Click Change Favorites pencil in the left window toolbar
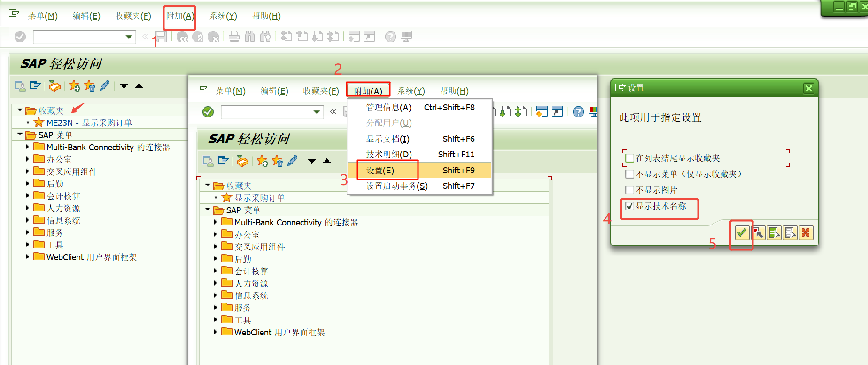Screen dimensions: 868x365 point(104,86)
